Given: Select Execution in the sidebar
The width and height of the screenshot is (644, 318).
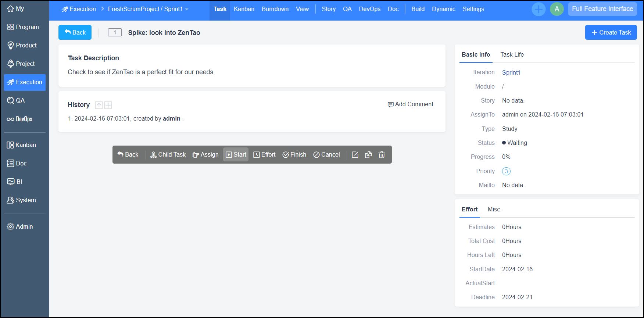Looking at the screenshot, I should tap(25, 82).
